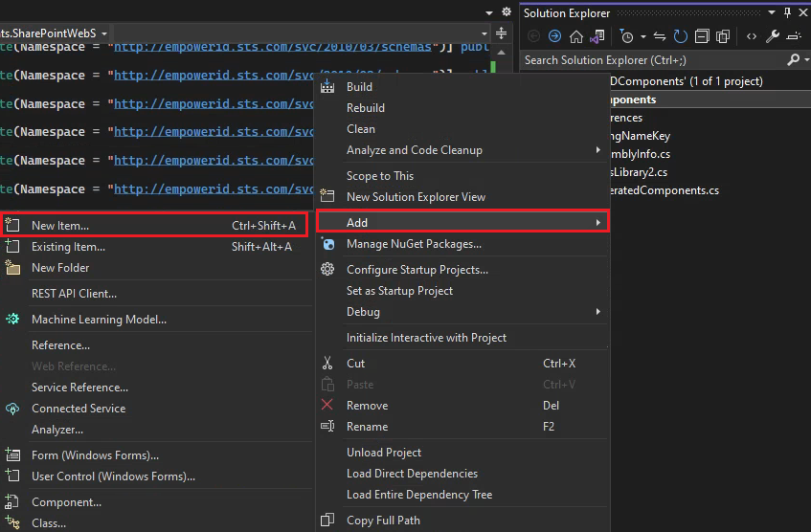Add a New Folder from the submenu

coord(155,268)
